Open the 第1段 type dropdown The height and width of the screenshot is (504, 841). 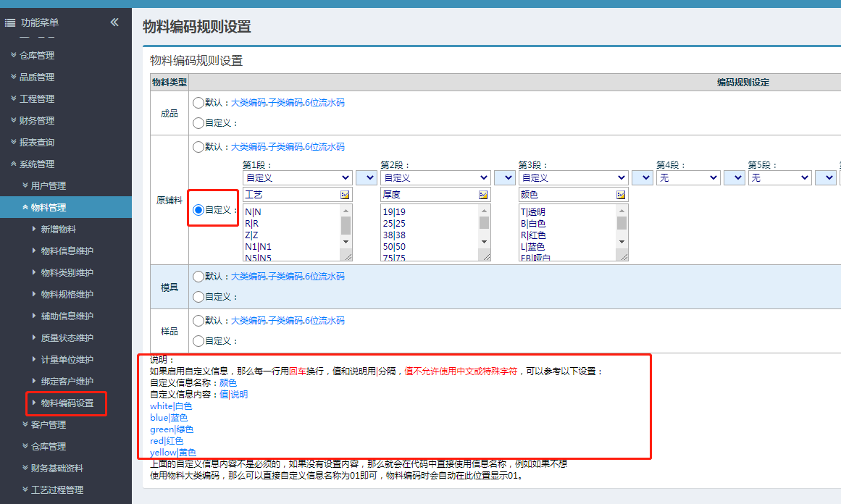coord(297,177)
